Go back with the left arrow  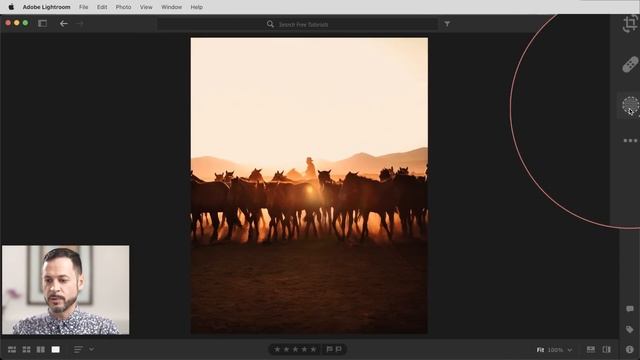tap(64, 24)
